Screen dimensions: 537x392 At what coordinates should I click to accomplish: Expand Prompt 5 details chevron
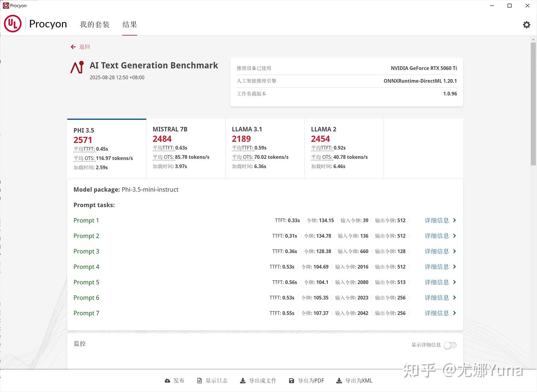(x=455, y=282)
